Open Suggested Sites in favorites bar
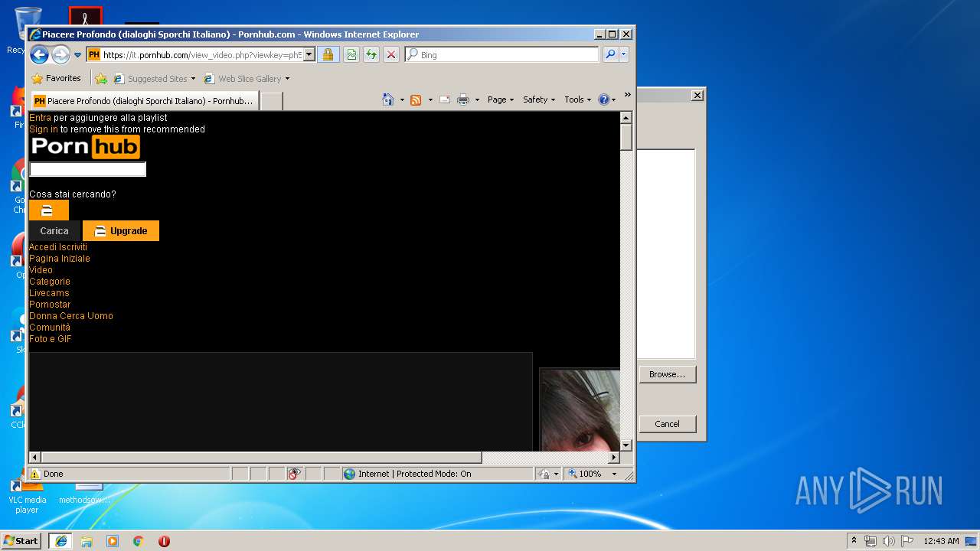980x551 pixels. tap(155, 79)
